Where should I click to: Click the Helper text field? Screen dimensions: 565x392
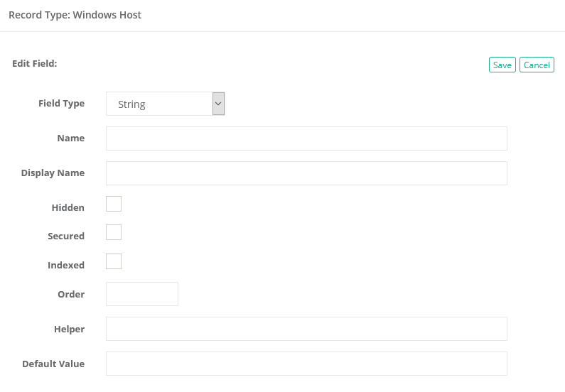tap(306, 329)
